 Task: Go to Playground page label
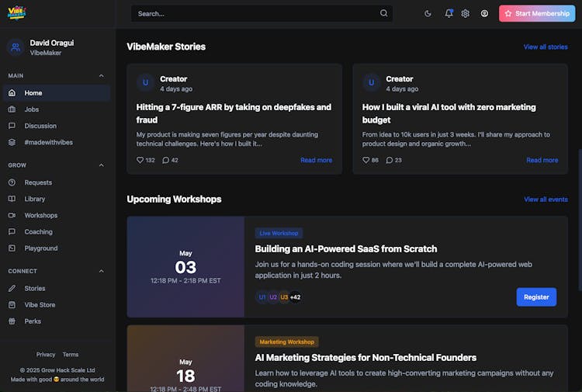point(41,248)
